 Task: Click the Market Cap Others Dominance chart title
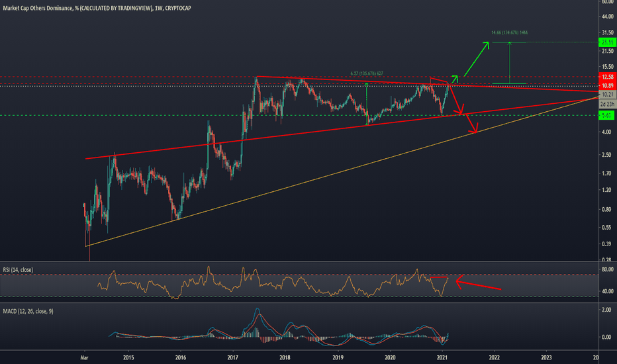click(x=97, y=8)
